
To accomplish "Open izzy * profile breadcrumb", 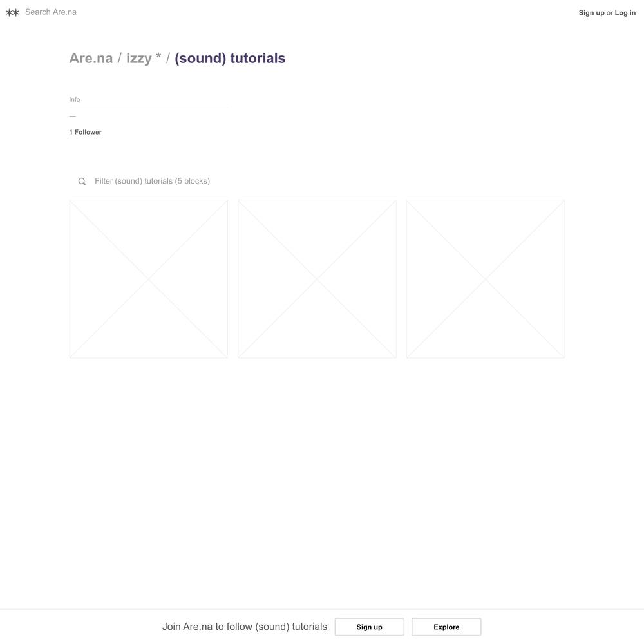I will (x=144, y=59).
